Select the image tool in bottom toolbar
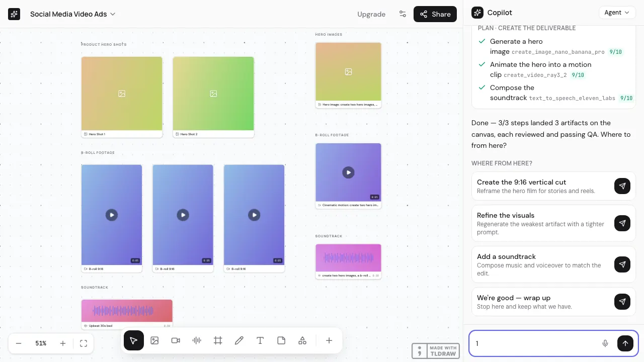 (x=154, y=340)
